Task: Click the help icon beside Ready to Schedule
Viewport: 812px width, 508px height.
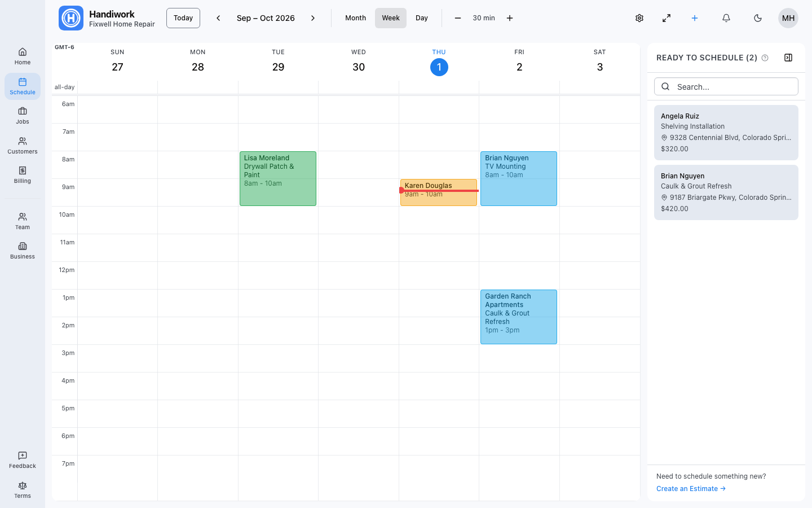Action: [765, 58]
